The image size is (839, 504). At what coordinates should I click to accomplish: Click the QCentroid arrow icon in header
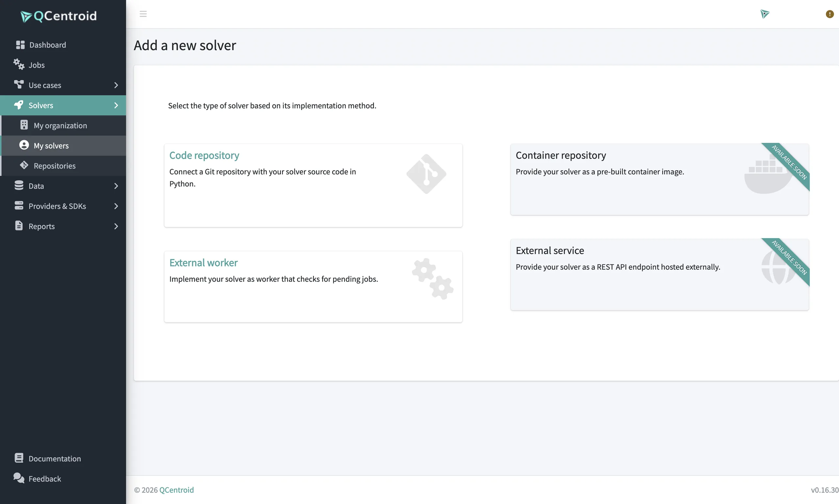pos(765,14)
